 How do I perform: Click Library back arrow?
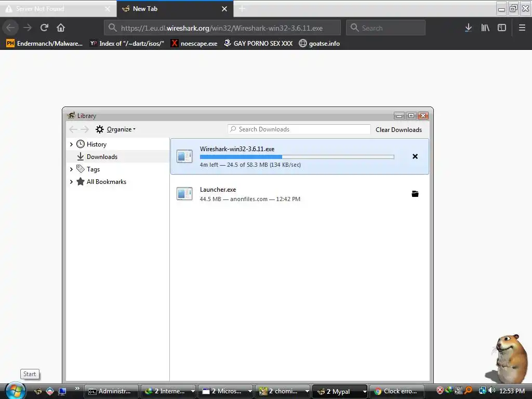point(73,129)
